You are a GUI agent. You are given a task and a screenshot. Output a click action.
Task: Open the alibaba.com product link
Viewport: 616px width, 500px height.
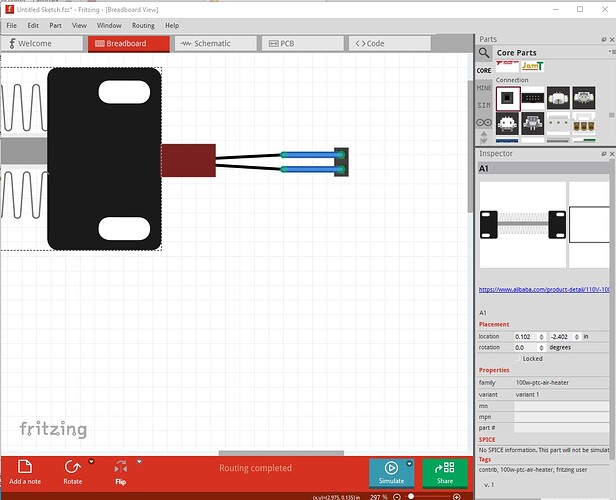545,290
